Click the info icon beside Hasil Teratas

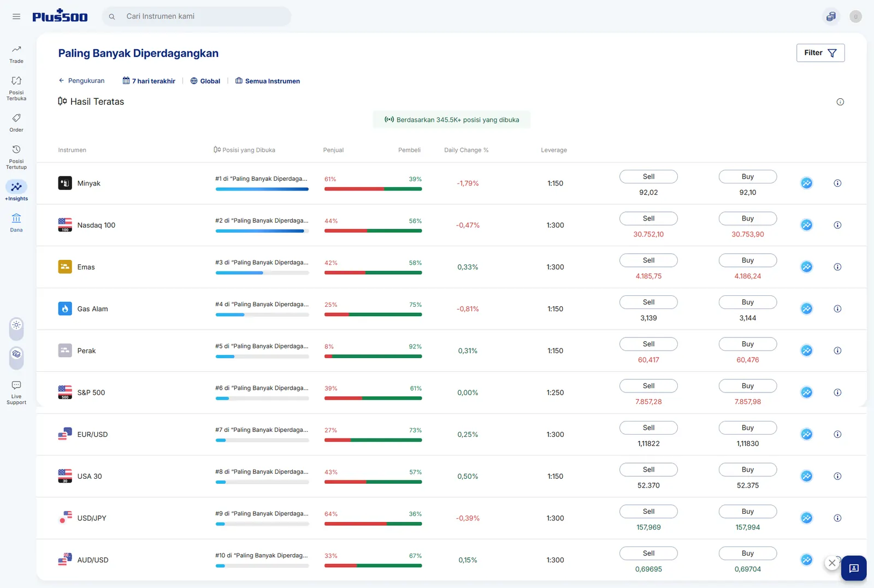coord(840,102)
